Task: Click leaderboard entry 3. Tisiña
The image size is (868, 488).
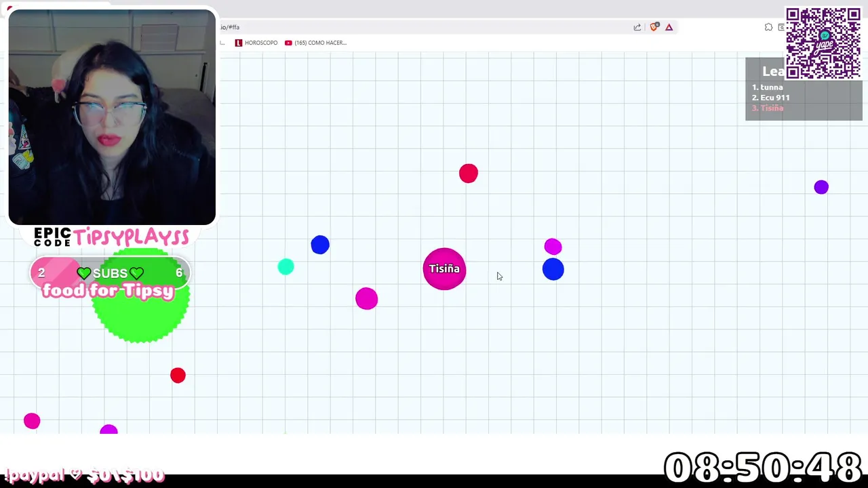Action: [x=767, y=108]
